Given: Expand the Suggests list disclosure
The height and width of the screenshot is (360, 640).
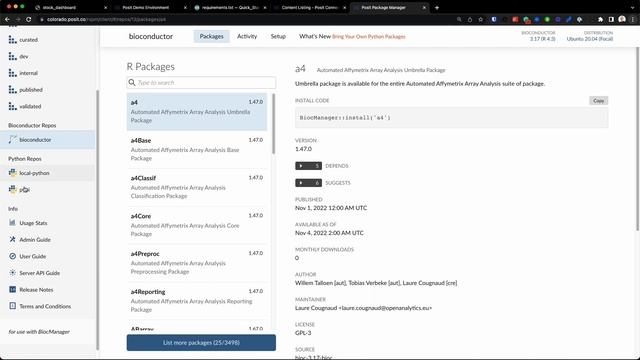Looking at the screenshot, I should click(x=308, y=183).
